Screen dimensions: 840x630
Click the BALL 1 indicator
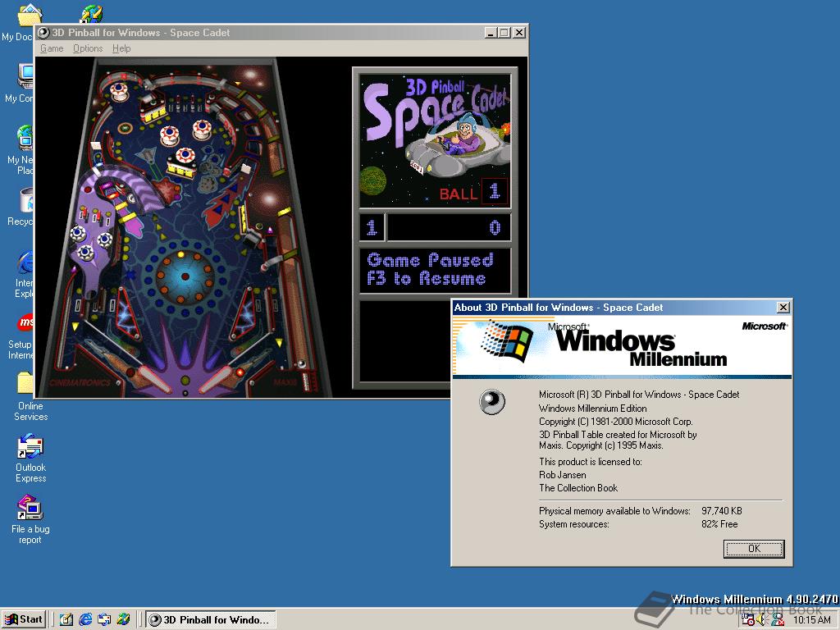(472, 192)
